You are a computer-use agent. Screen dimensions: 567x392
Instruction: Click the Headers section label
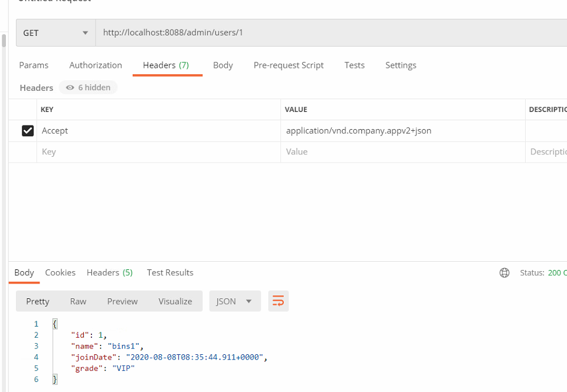click(x=36, y=88)
